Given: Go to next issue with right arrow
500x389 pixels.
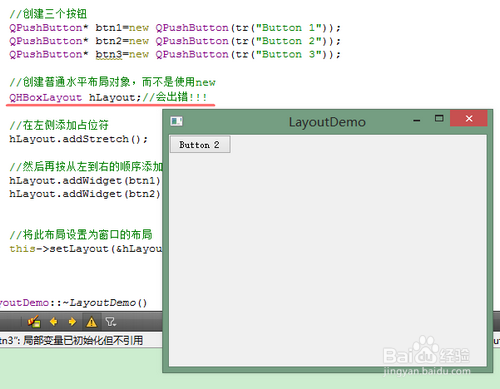Looking at the screenshot, I should click(72, 322).
